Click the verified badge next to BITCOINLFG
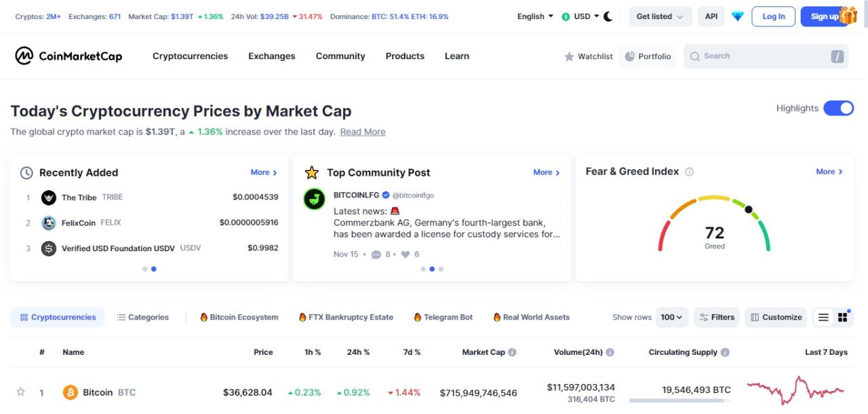The width and height of the screenshot is (868, 414). pos(386,195)
